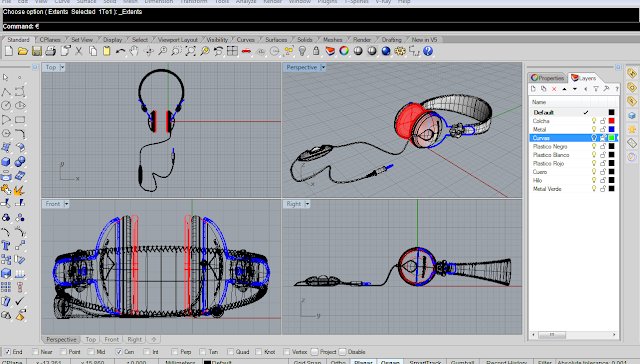The image size is (640, 364).
Task: Open the Top viewport dropdown arrow
Action: (x=62, y=67)
